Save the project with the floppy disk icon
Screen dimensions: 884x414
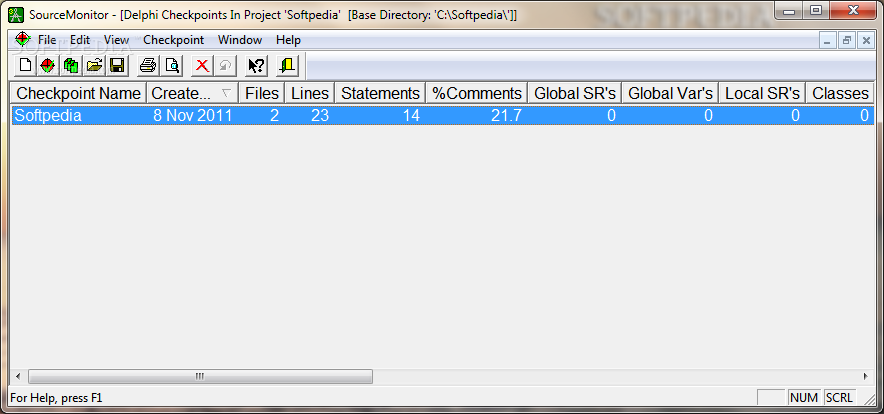pyautogui.click(x=117, y=65)
